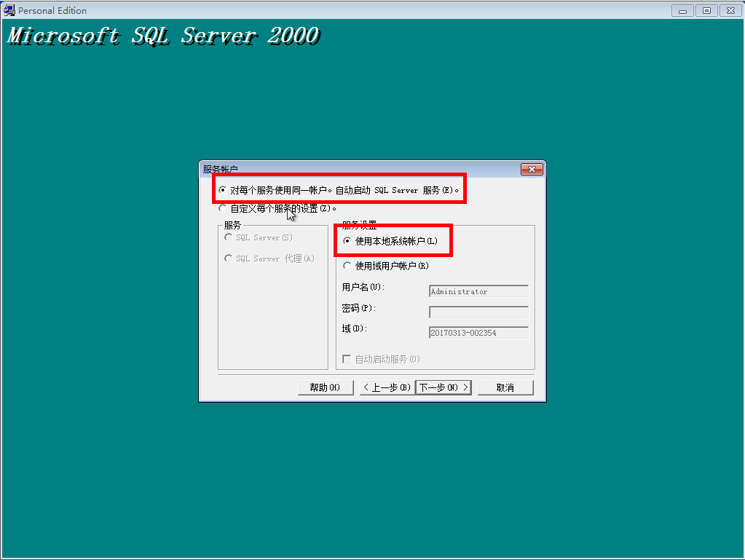745x560 pixels.
Task: Cancel setup using the 取消 button
Action: pos(505,387)
